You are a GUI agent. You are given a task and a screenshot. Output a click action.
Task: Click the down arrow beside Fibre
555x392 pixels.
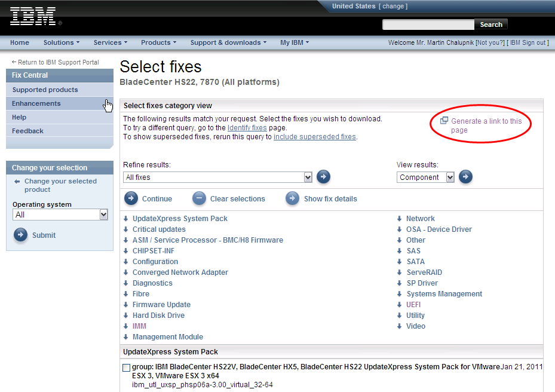(x=125, y=294)
